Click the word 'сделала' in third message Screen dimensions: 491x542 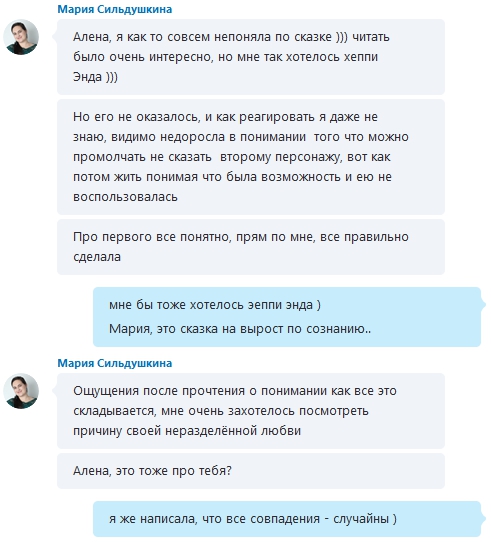pyautogui.click(x=97, y=257)
